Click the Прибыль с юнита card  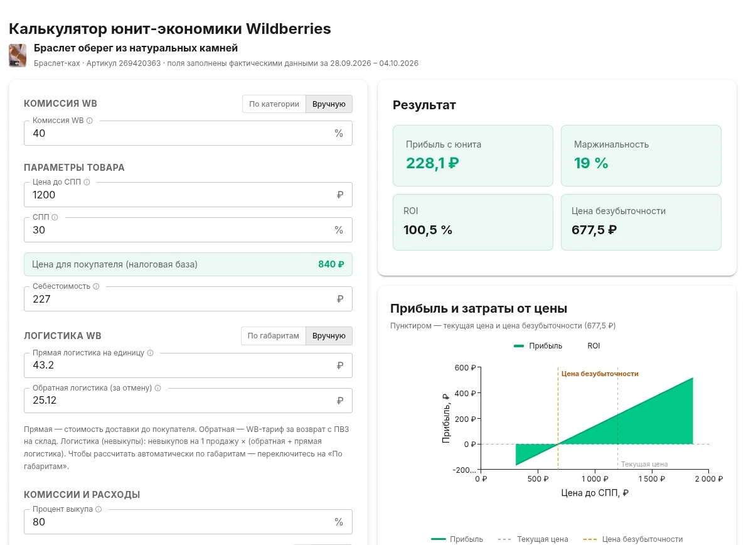pyautogui.click(x=473, y=156)
